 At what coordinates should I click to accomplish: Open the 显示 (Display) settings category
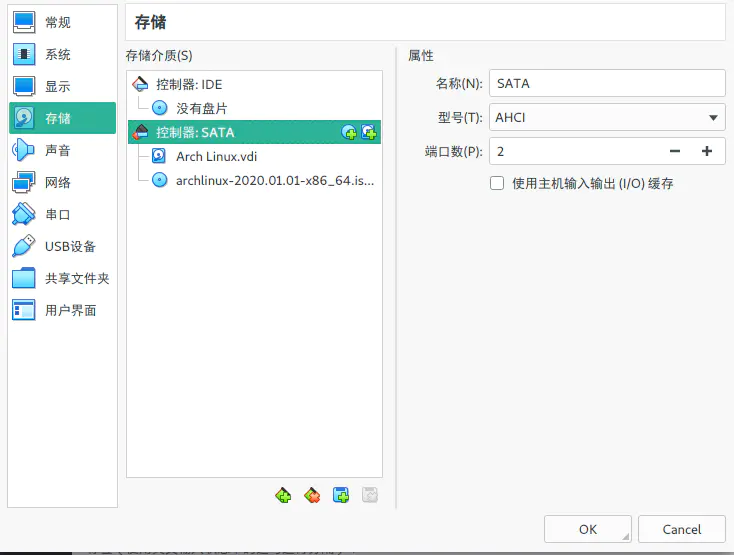click(x=62, y=86)
